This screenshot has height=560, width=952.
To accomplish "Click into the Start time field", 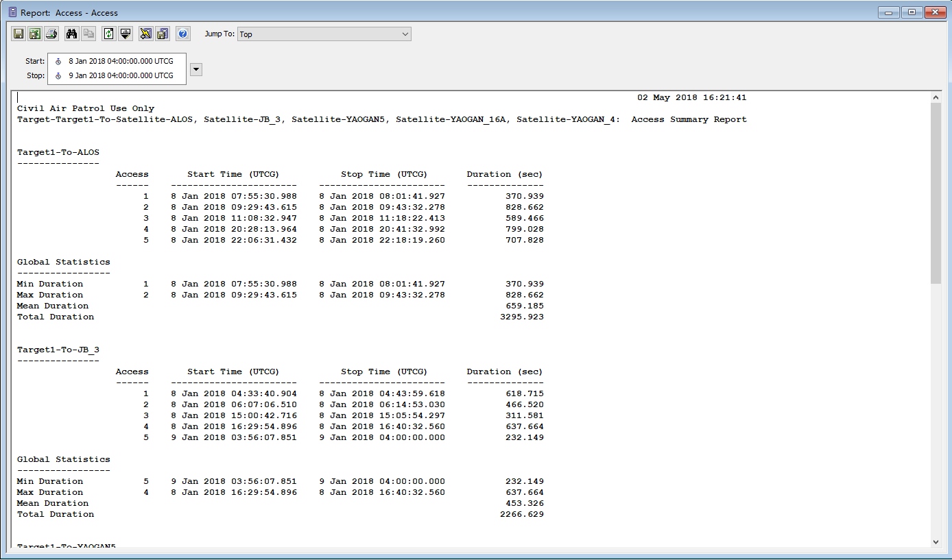I will click(x=121, y=62).
